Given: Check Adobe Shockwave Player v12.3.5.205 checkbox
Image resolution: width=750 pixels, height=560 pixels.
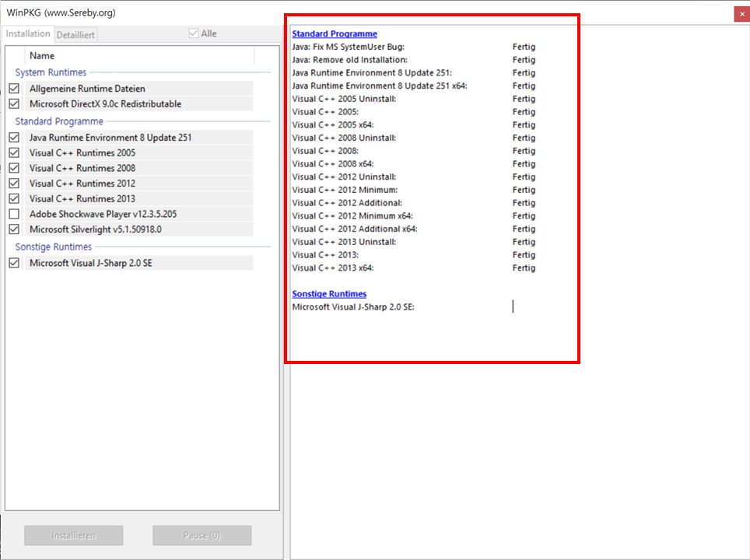Looking at the screenshot, I should [14, 214].
